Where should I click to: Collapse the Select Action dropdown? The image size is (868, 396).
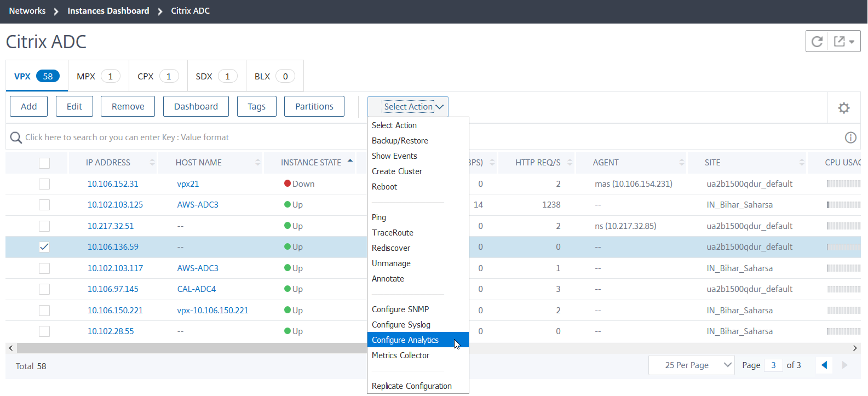click(408, 107)
